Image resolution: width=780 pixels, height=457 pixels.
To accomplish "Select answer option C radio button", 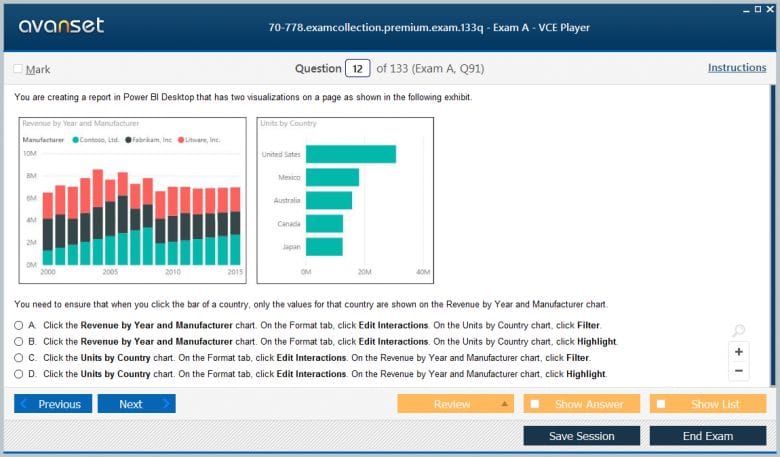I will [18, 358].
